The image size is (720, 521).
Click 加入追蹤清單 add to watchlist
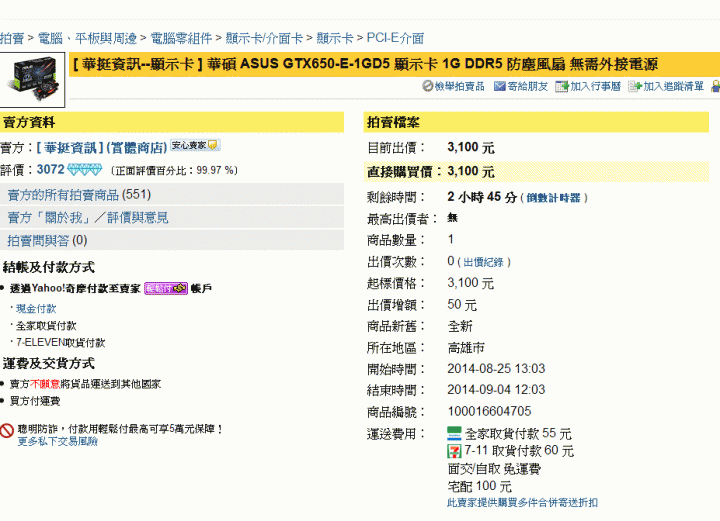(x=673, y=86)
